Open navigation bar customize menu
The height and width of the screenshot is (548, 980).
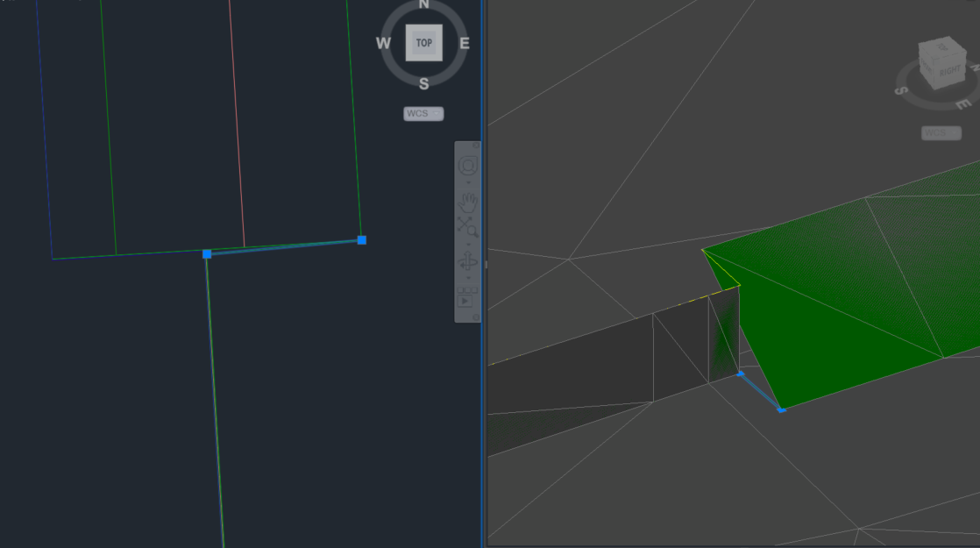[476, 317]
